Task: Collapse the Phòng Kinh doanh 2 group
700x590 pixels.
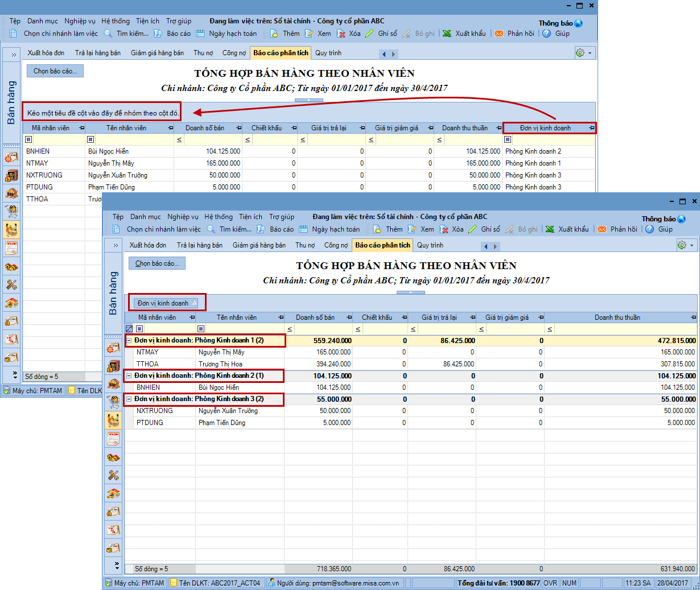Action: 129,376
